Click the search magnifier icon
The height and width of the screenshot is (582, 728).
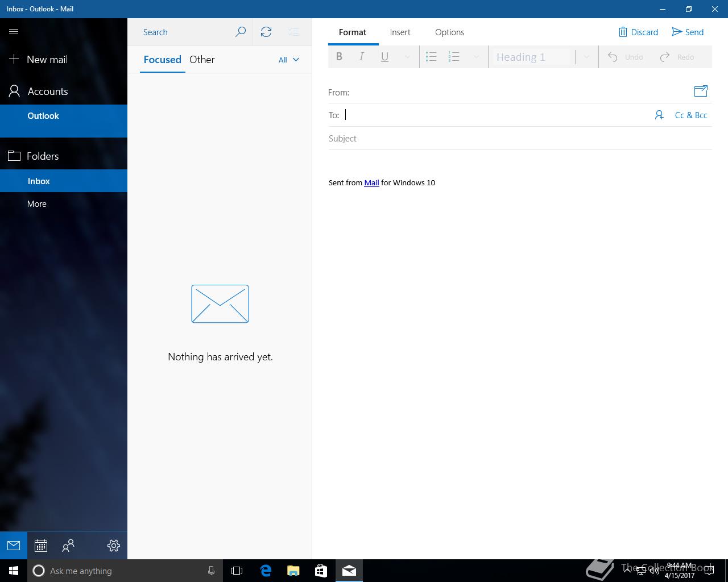(241, 32)
